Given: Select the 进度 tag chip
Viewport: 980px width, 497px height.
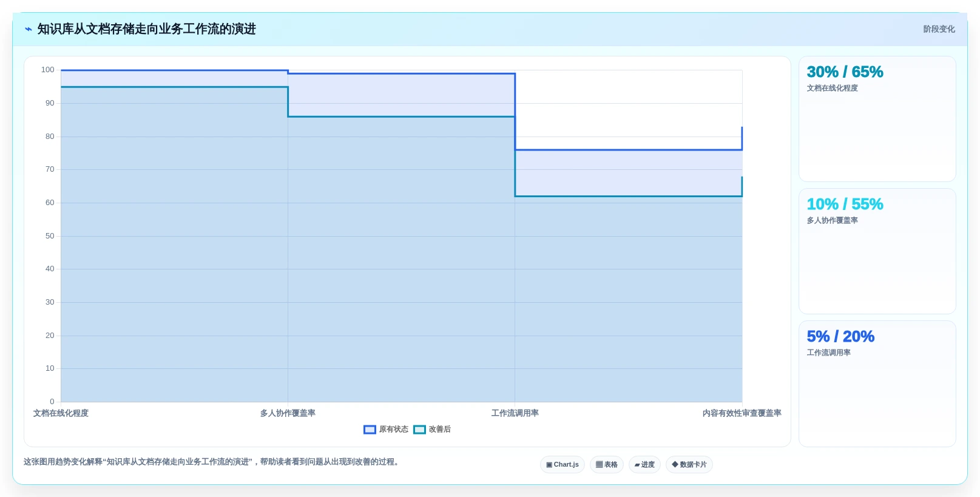Looking at the screenshot, I should point(644,465).
